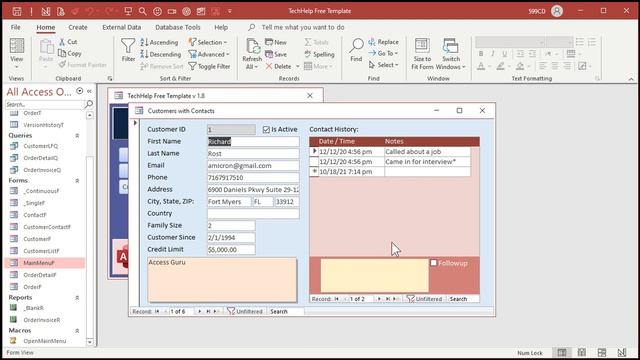Click the Copy icon in Clipboard group
Viewport: 640px width, 360px height.
click(x=62, y=53)
